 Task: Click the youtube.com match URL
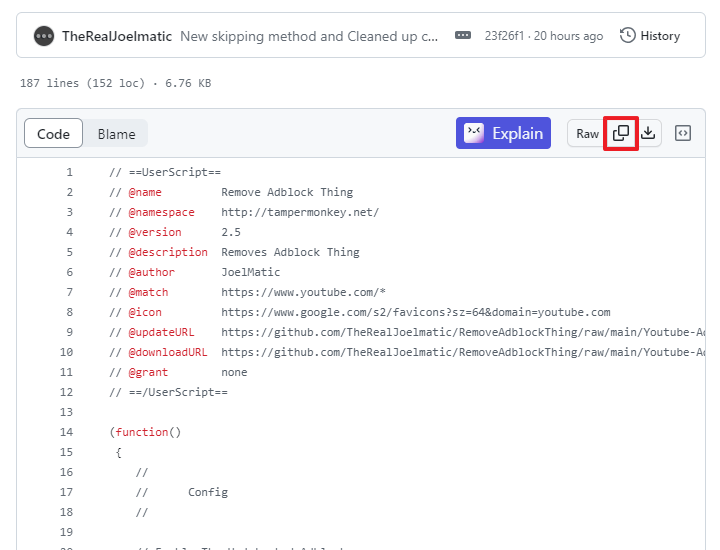[303, 292]
